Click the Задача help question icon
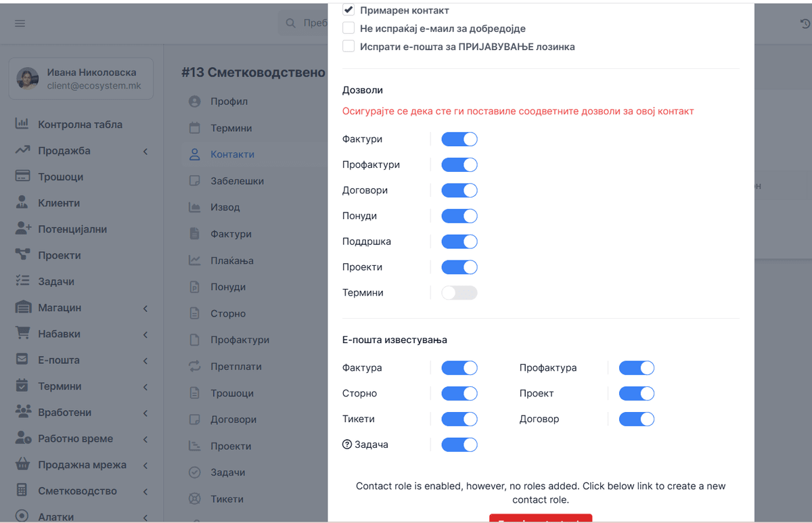This screenshot has height=523, width=812. click(347, 445)
